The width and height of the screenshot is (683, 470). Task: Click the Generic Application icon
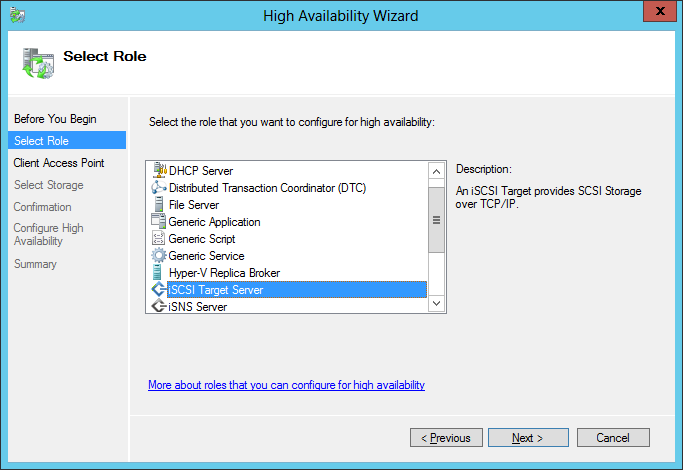[x=158, y=222]
